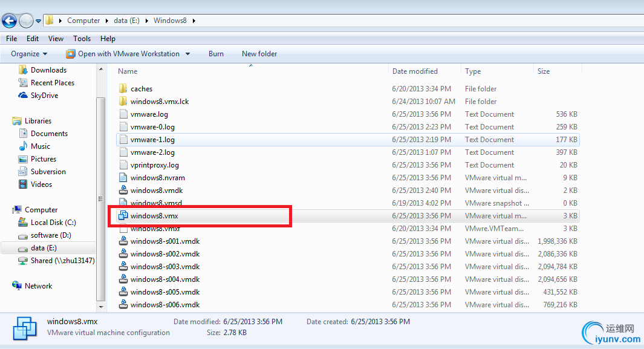Select the file name windows8.vmxf
Image resolution: width=644 pixels, height=349 pixels.
[x=155, y=228]
